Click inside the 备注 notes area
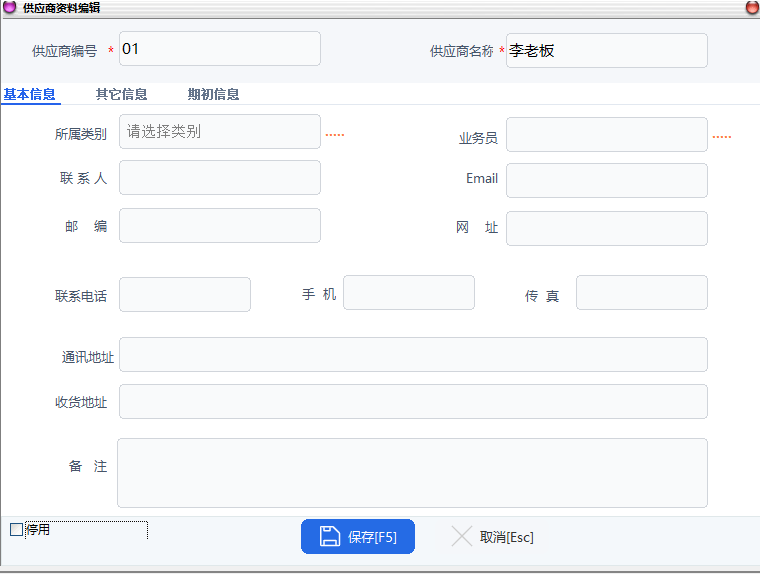760x574 pixels. 412,473
